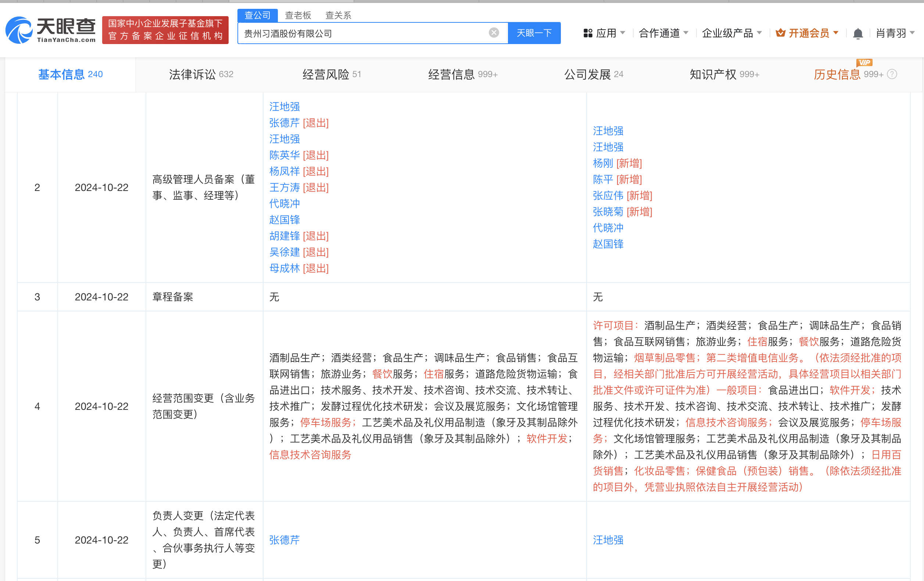Expand the 合作通道 dropdown
Viewport: 924px width, 581px height.
point(663,33)
